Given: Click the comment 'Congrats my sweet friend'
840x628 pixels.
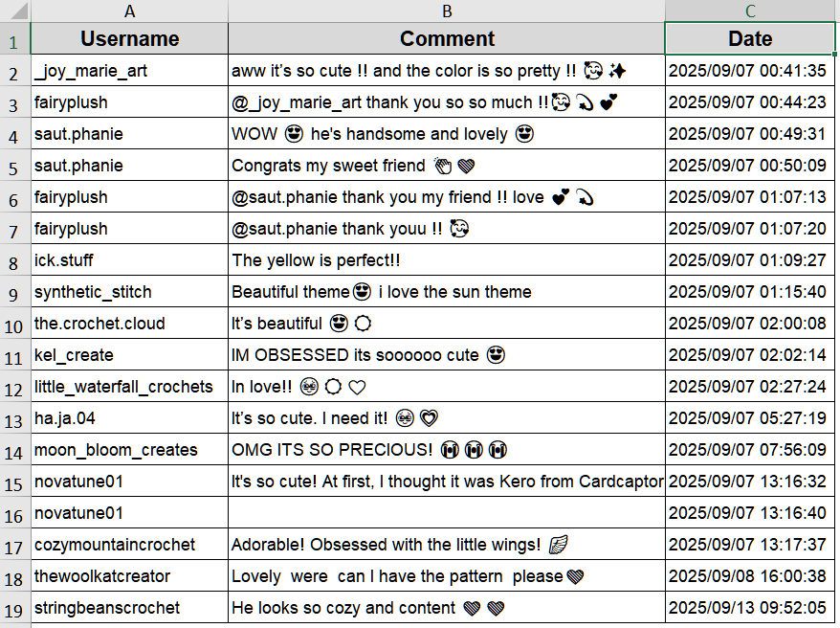Looking at the screenshot, I should click(x=447, y=166).
